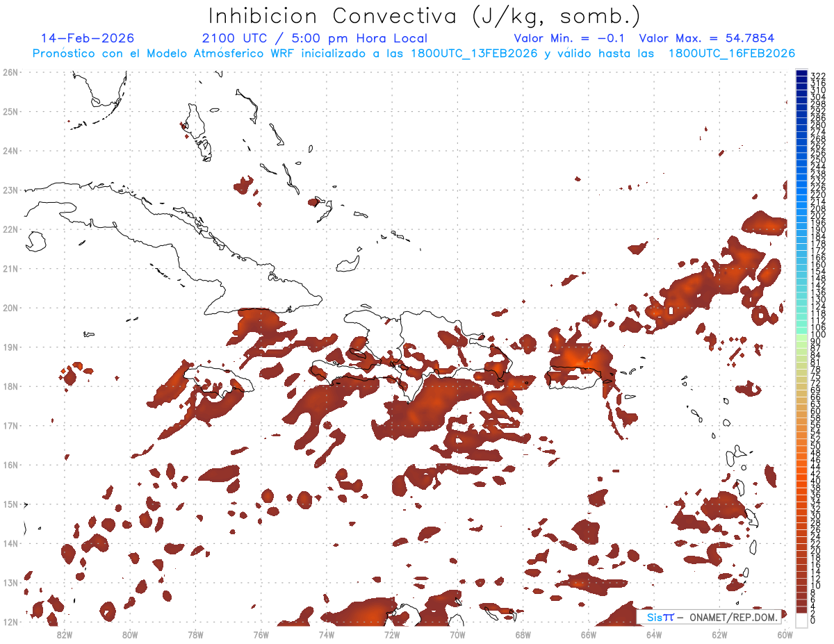Viewport: 834px width, 644px height.
Task: Click the color scale value 250
Action: point(818,160)
